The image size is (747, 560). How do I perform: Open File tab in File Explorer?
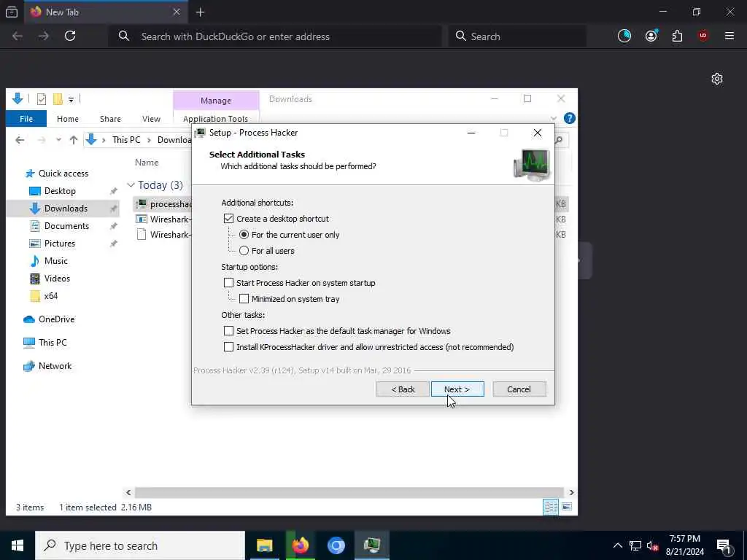[26, 119]
